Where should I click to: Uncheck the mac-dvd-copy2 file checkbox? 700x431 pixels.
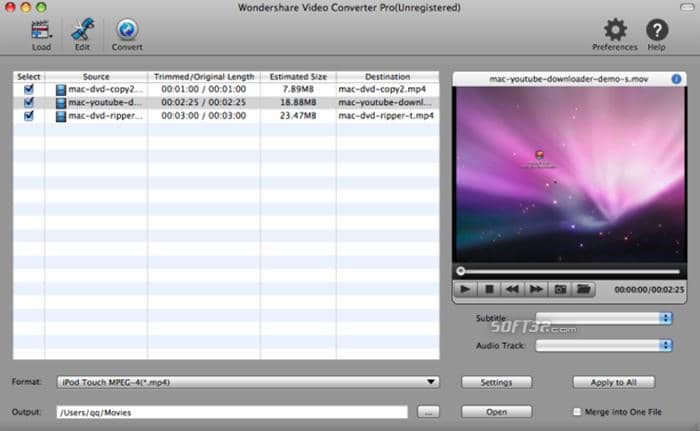pyautogui.click(x=28, y=89)
